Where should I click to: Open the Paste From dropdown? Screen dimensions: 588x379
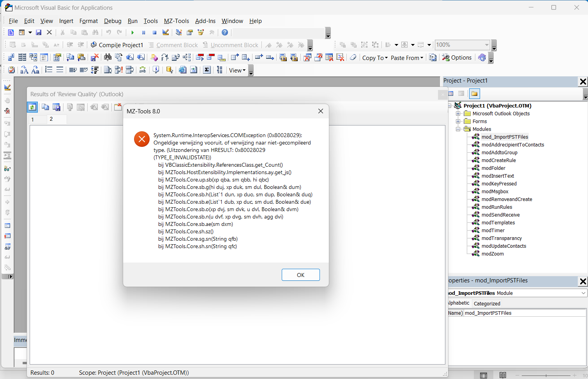click(407, 58)
